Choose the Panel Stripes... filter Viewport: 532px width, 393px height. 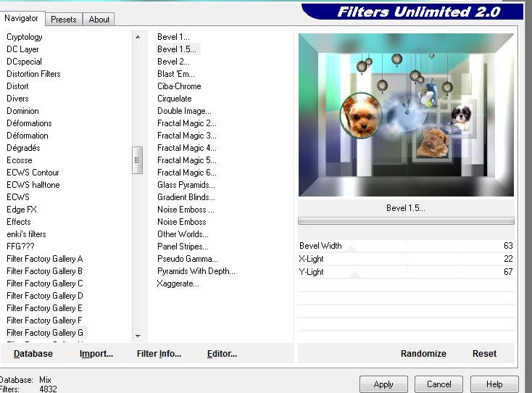click(x=183, y=247)
